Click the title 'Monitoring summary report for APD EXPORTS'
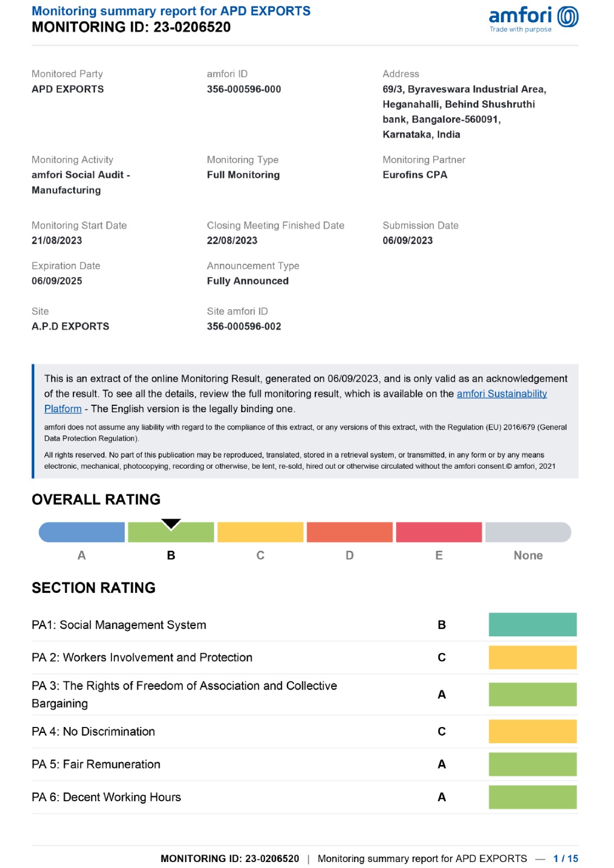This screenshot has width=614, height=868. [171, 11]
